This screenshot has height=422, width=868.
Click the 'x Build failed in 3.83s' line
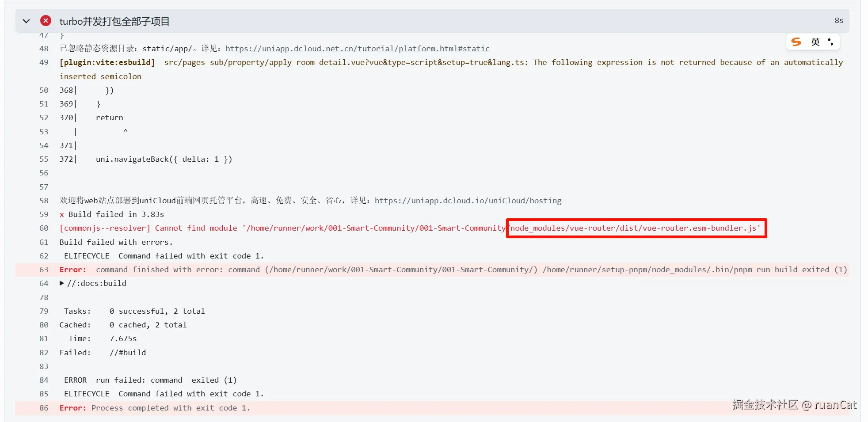[112, 214]
